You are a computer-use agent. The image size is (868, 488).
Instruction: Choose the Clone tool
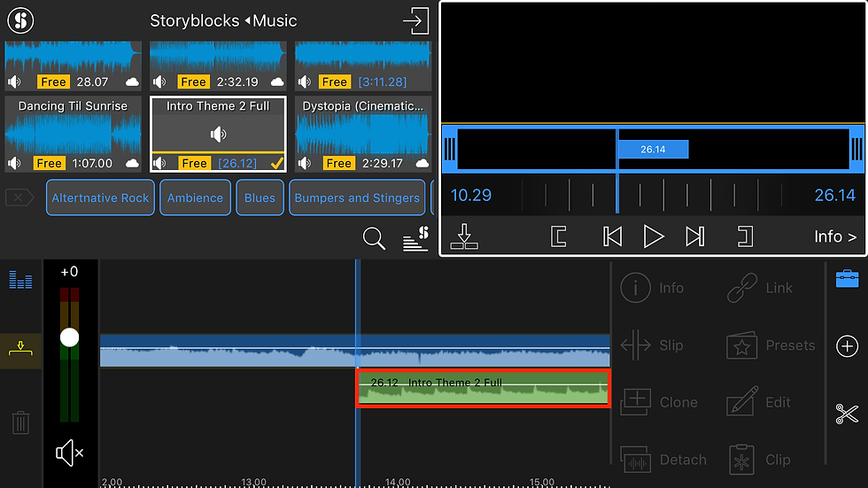pyautogui.click(x=659, y=402)
